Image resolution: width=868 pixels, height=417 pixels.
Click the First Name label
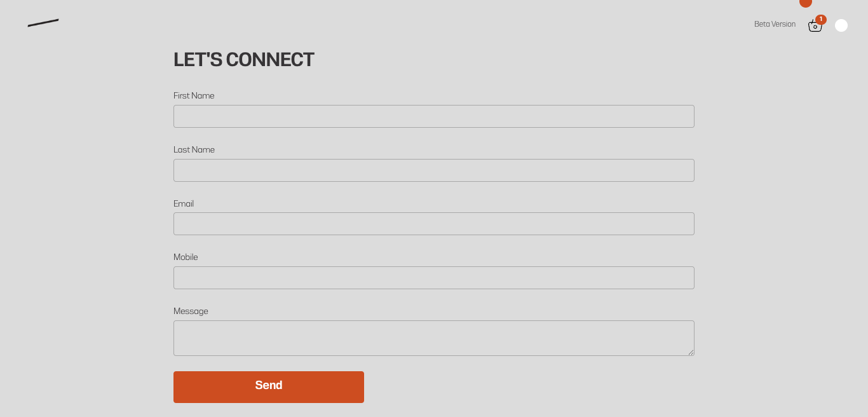tap(194, 96)
